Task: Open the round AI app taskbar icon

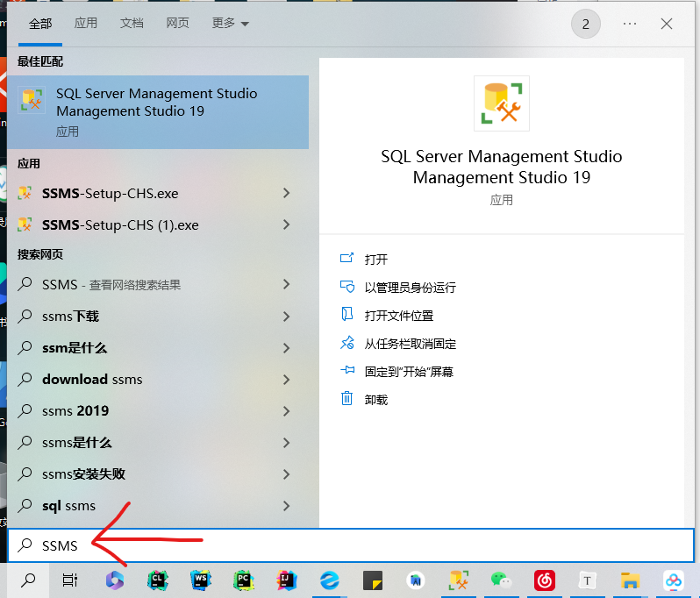Action: click(415, 580)
